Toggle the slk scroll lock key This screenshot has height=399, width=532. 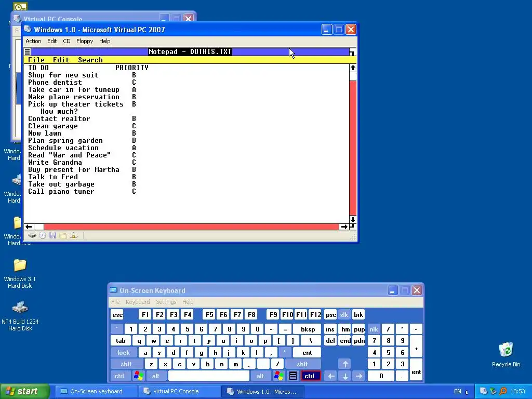click(x=344, y=314)
